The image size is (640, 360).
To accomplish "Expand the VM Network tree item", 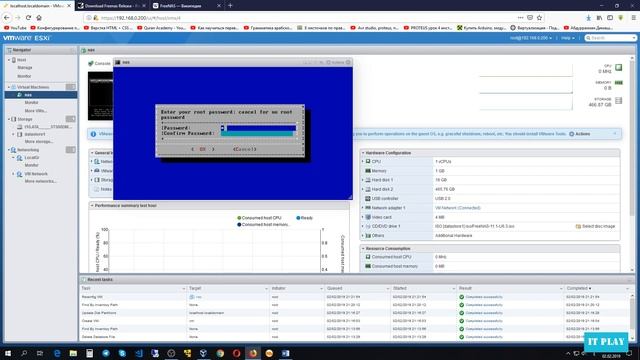I will (13, 174).
